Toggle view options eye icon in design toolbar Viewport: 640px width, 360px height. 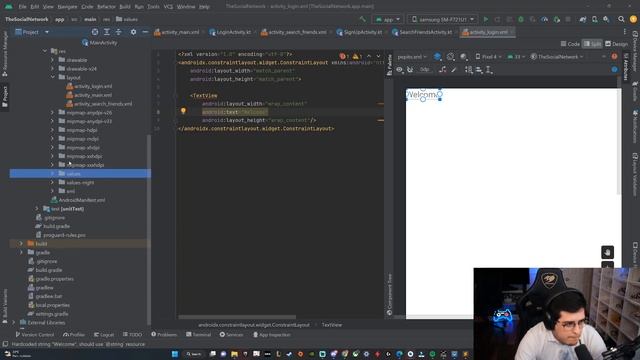tap(400, 70)
